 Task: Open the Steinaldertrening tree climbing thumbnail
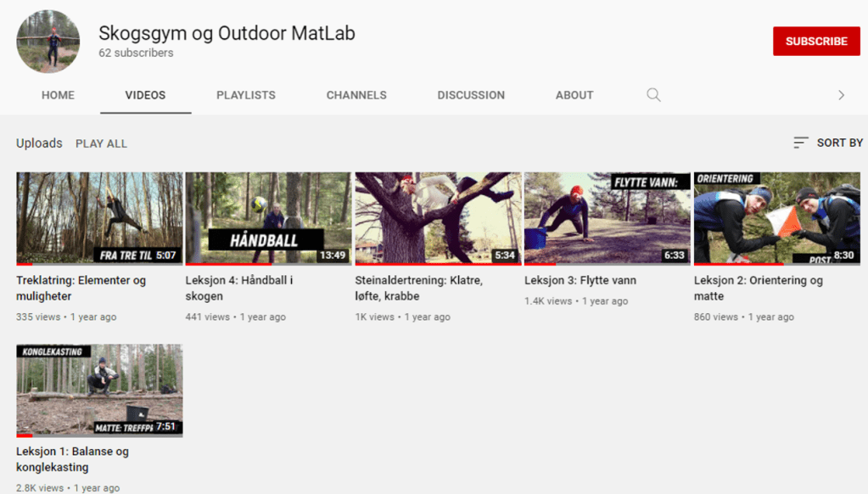pos(438,218)
